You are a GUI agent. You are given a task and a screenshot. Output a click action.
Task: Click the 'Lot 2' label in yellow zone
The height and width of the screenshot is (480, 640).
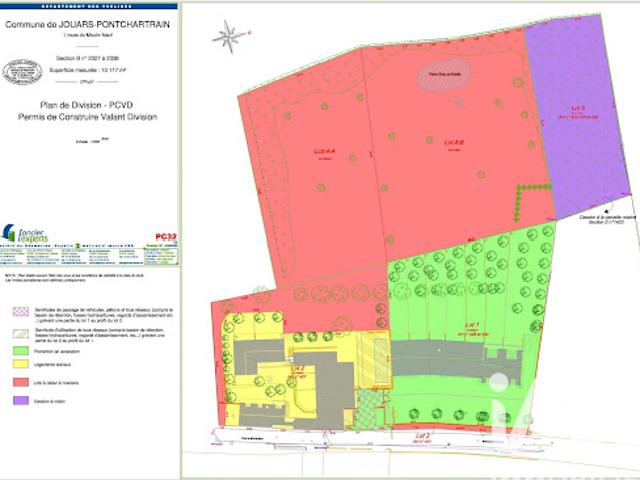pyautogui.click(x=298, y=368)
